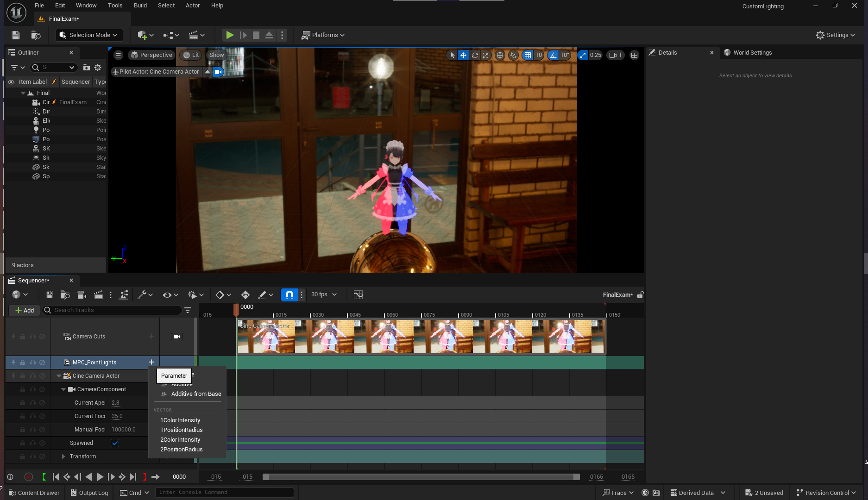The width and height of the screenshot is (868, 500).
Task: Collapse the Cine Camera Actor track
Action: [x=58, y=376]
